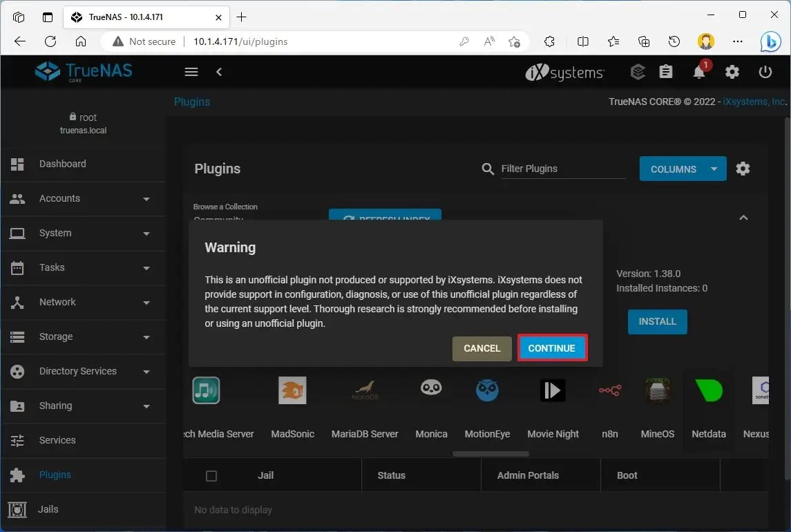The height and width of the screenshot is (532, 791).
Task: Open the notifications bell icon
Action: pos(698,72)
